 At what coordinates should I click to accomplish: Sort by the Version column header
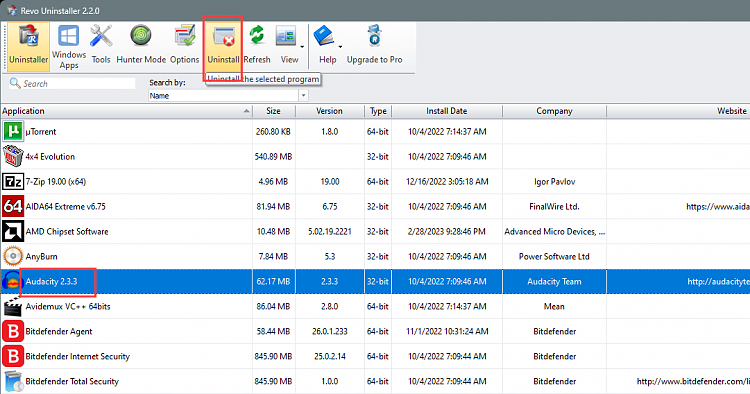[x=330, y=111]
